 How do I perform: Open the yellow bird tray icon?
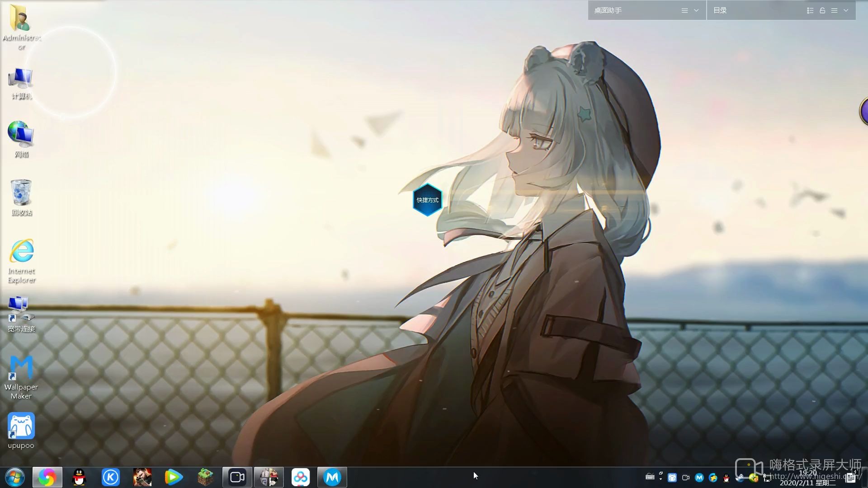coord(713,478)
